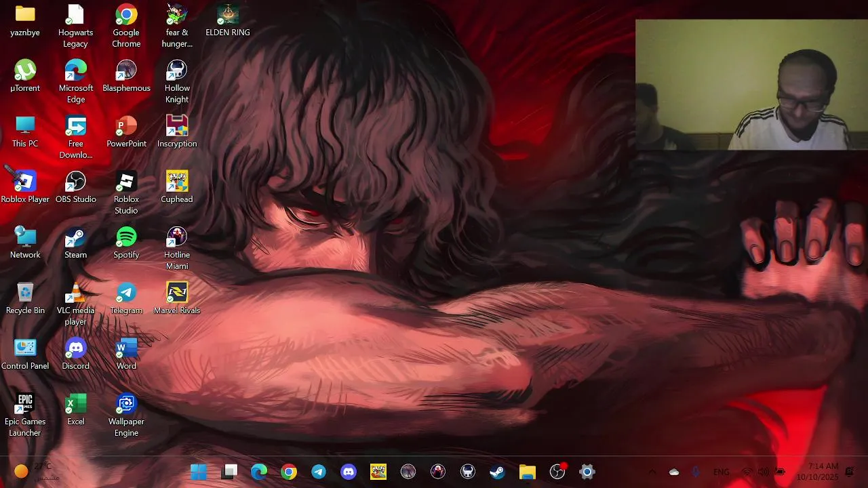Viewport: 868px width, 488px height.
Task: Select the Hollow Knight desktop shortcut
Action: pyautogui.click(x=177, y=82)
